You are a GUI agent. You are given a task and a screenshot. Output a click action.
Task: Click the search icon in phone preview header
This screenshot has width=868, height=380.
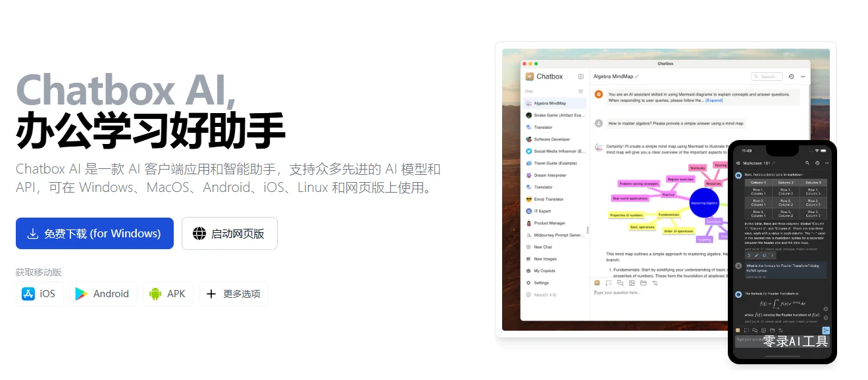(807, 162)
